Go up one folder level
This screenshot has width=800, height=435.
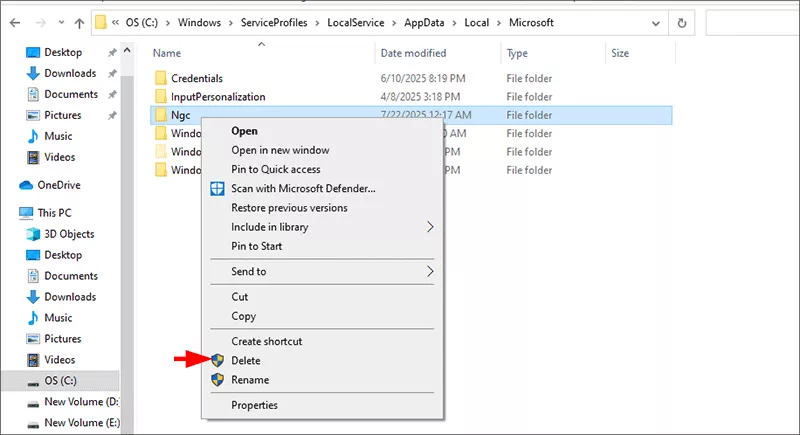(79, 23)
